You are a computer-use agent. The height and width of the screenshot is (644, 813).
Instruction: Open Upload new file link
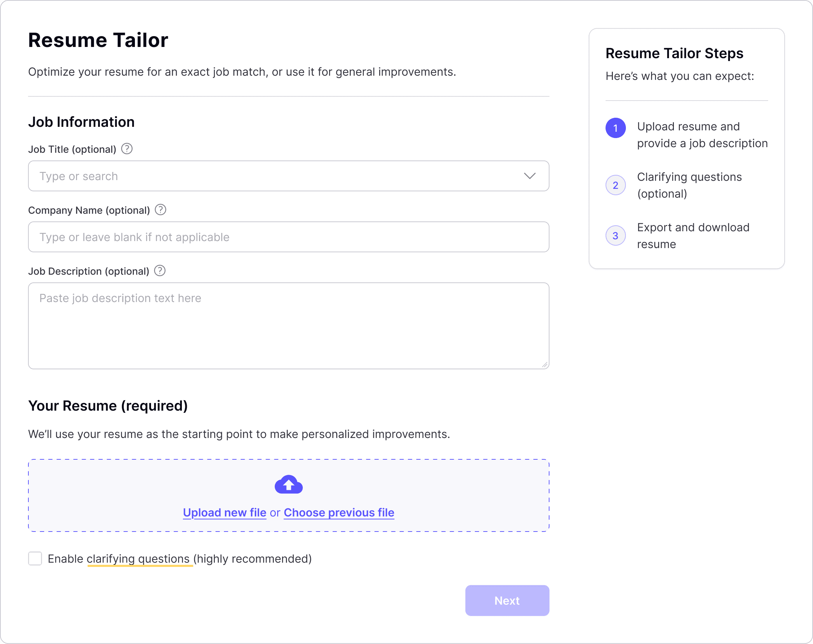pos(224,512)
